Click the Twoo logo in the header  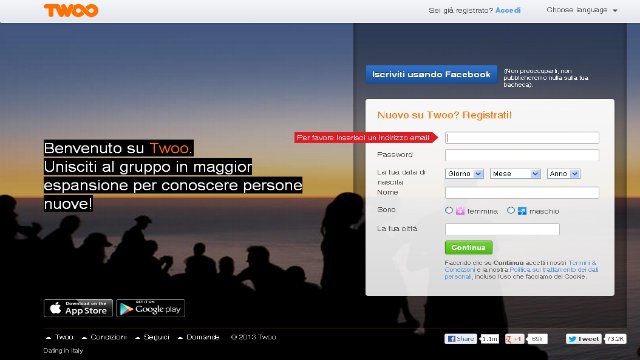pos(71,10)
